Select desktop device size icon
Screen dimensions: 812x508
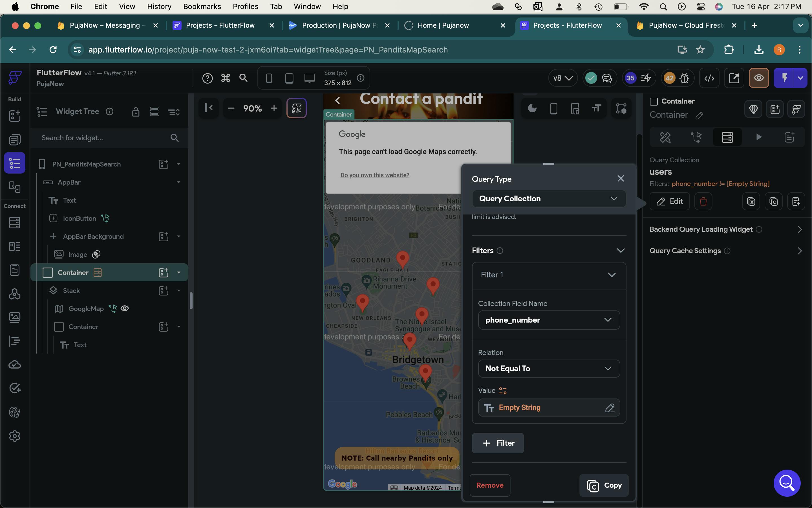pyautogui.click(x=309, y=78)
